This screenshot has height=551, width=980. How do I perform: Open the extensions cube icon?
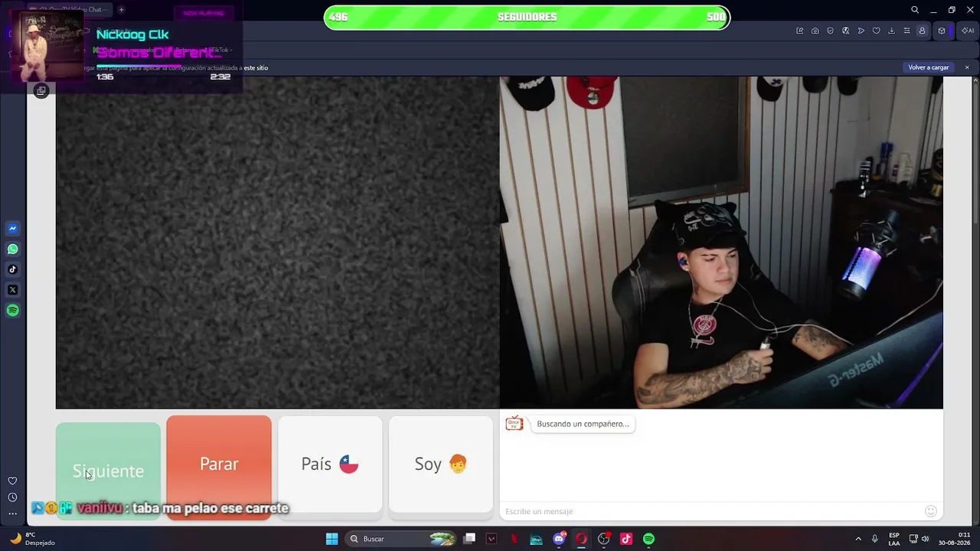pyautogui.click(x=942, y=31)
